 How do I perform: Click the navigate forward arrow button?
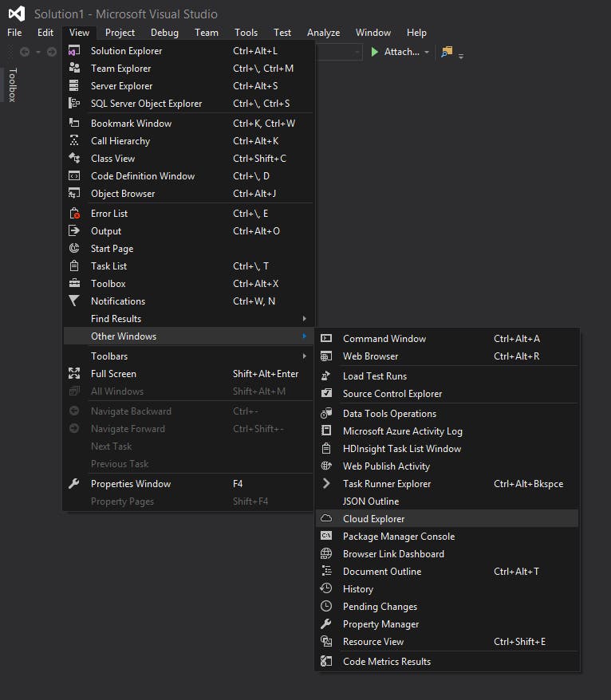click(x=51, y=51)
